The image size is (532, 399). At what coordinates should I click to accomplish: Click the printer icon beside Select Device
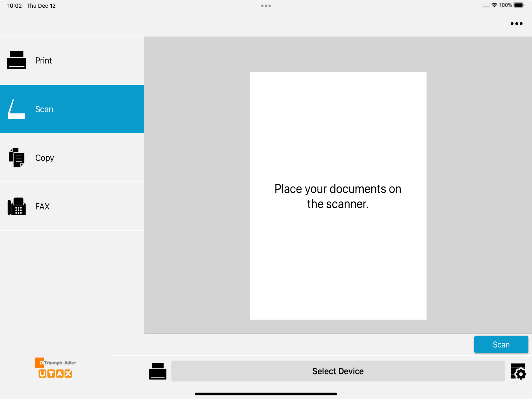pos(158,371)
